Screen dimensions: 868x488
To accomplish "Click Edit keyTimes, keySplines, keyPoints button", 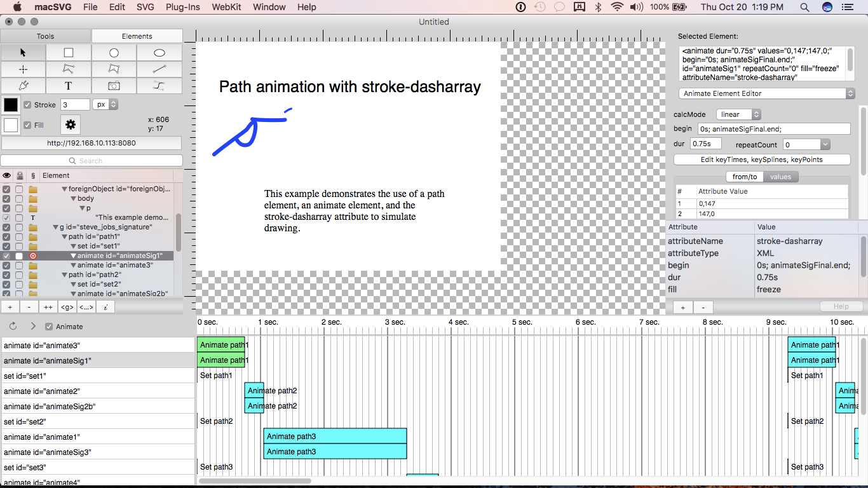I will pyautogui.click(x=761, y=159).
